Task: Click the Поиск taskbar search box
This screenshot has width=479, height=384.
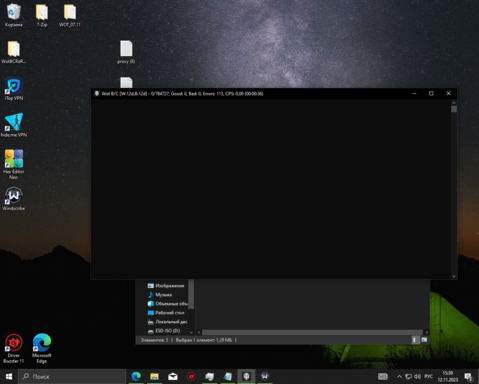Action: [72, 377]
